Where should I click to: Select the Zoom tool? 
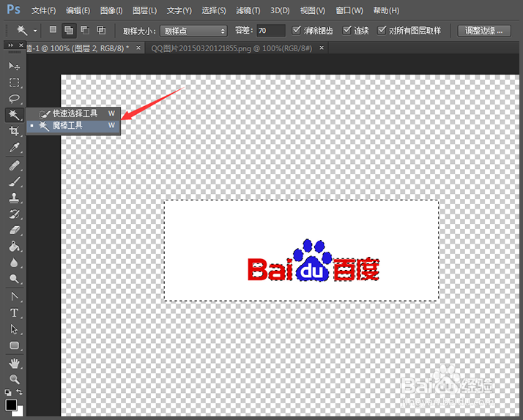click(x=14, y=379)
